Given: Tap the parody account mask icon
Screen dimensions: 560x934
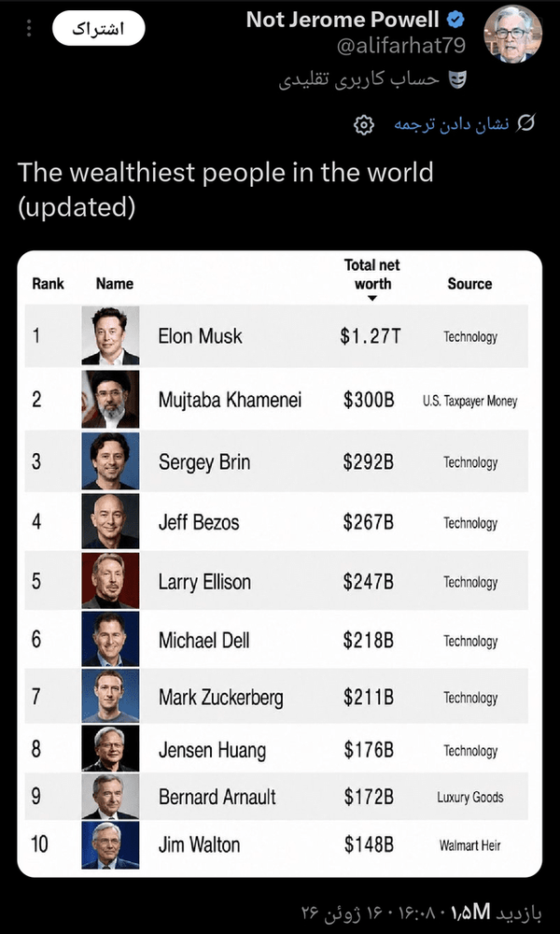Looking at the screenshot, I should [457, 79].
